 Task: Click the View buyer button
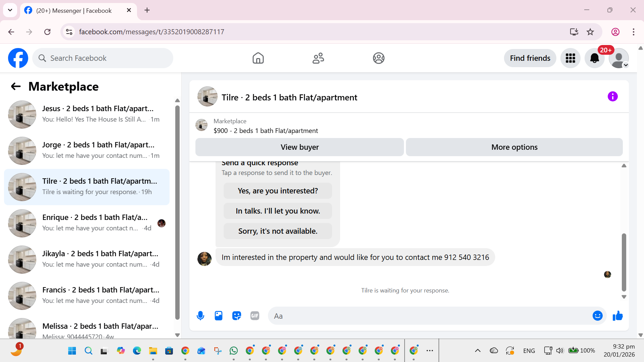point(300,147)
